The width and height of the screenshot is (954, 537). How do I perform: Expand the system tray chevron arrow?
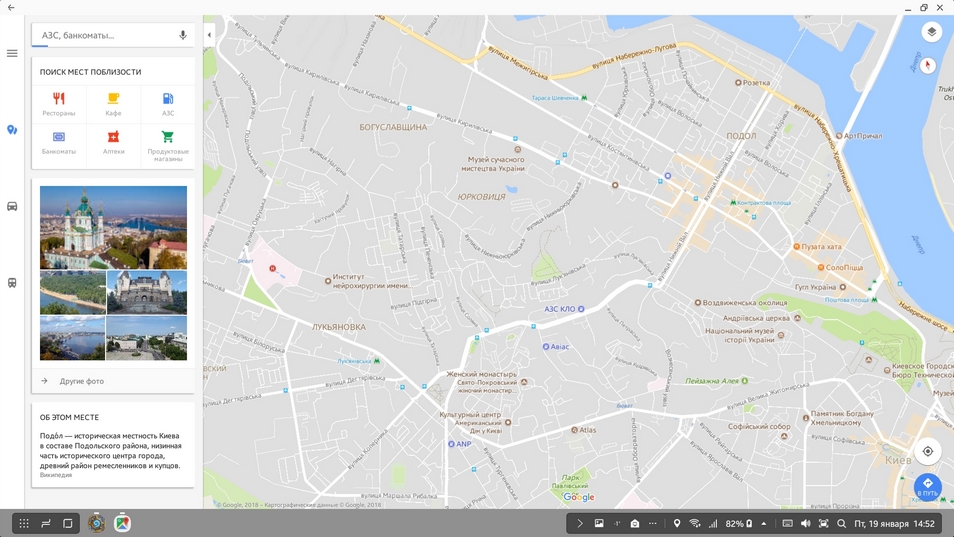click(579, 524)
